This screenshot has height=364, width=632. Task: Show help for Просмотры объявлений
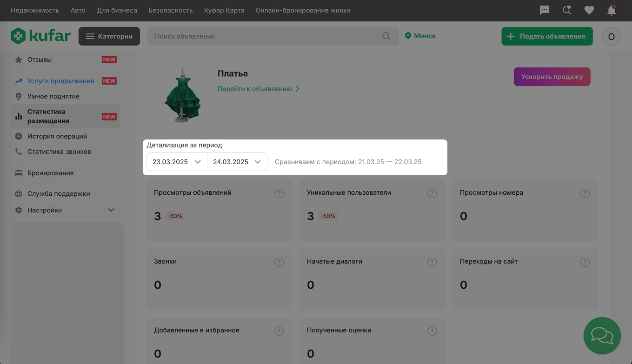[279, 193]
